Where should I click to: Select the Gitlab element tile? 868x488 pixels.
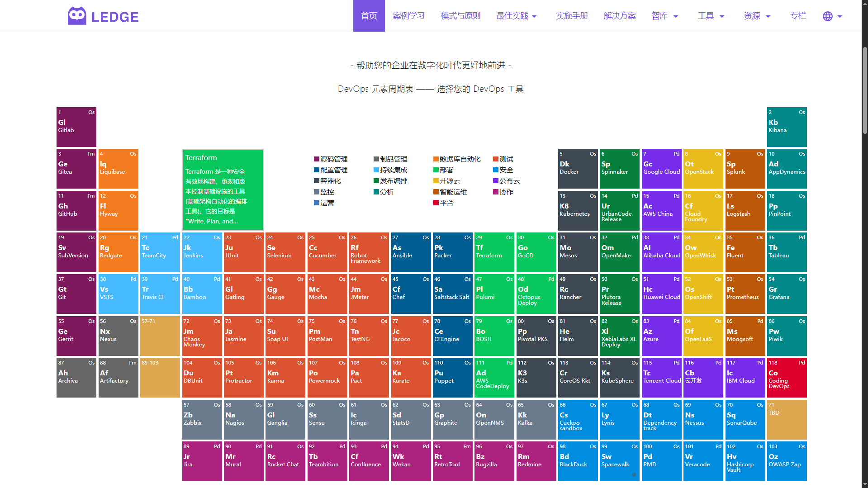tap(76, 127)
